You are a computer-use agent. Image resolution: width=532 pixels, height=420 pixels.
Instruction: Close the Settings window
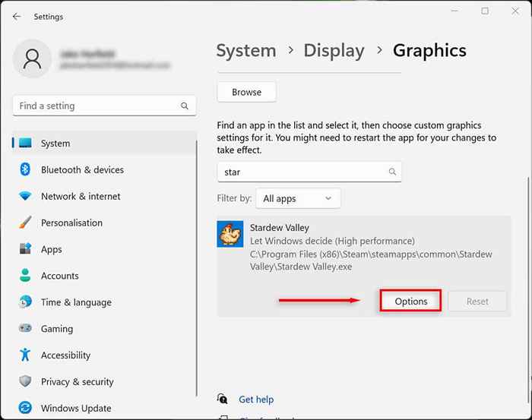[515, 11]
